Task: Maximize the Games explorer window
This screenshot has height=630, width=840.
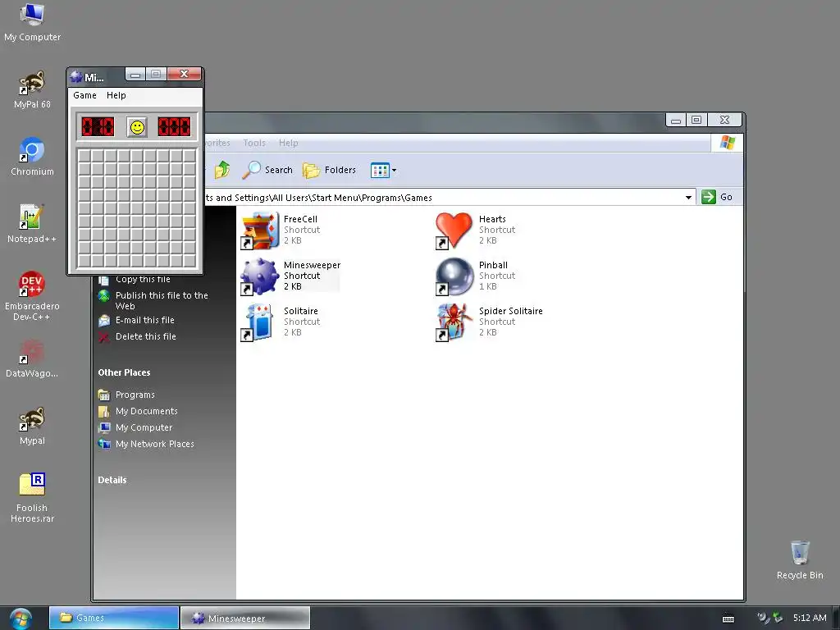Action: [696, 120]
